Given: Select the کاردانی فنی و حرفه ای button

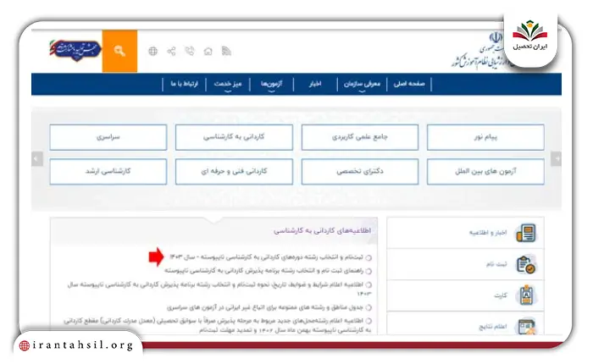Looking at the screenshot, I should pyautogui.click(x=234, y=172).
